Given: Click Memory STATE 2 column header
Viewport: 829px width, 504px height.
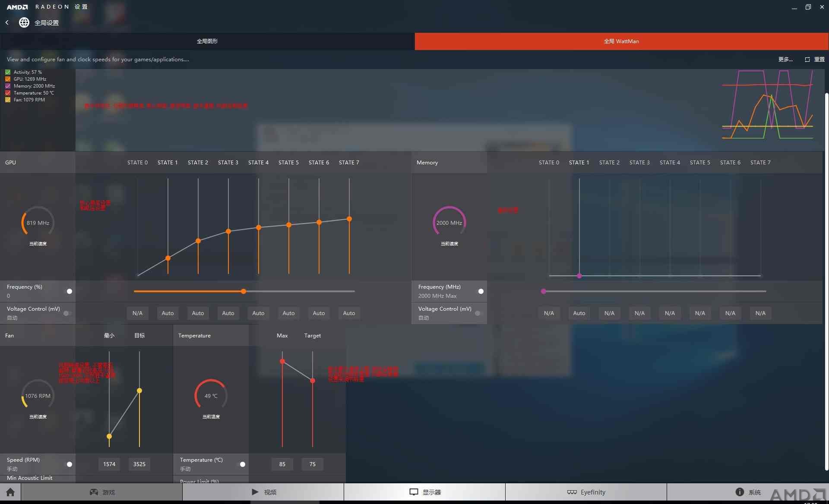Looking at the screenshot, I should pyautogui.click(x=609, y=163).
